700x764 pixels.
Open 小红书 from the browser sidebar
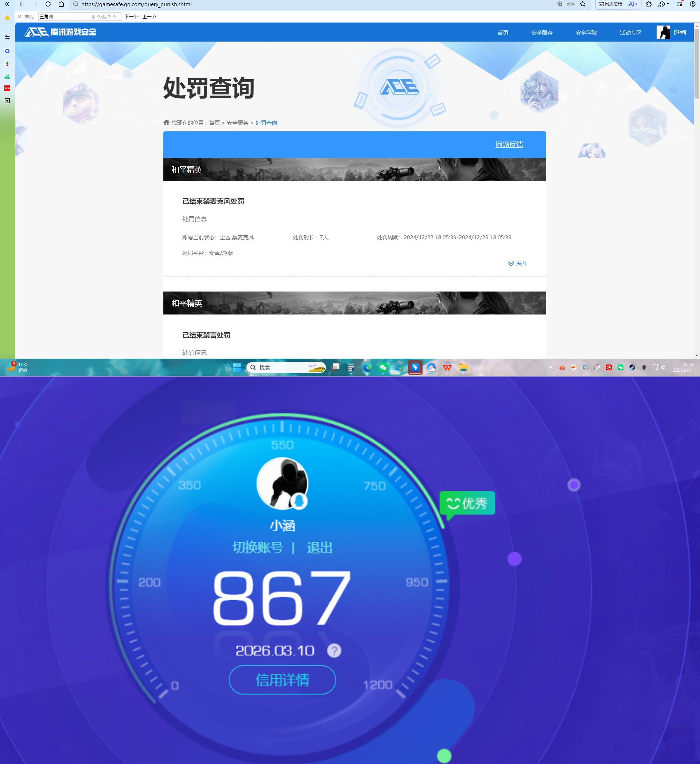[7, 88]
